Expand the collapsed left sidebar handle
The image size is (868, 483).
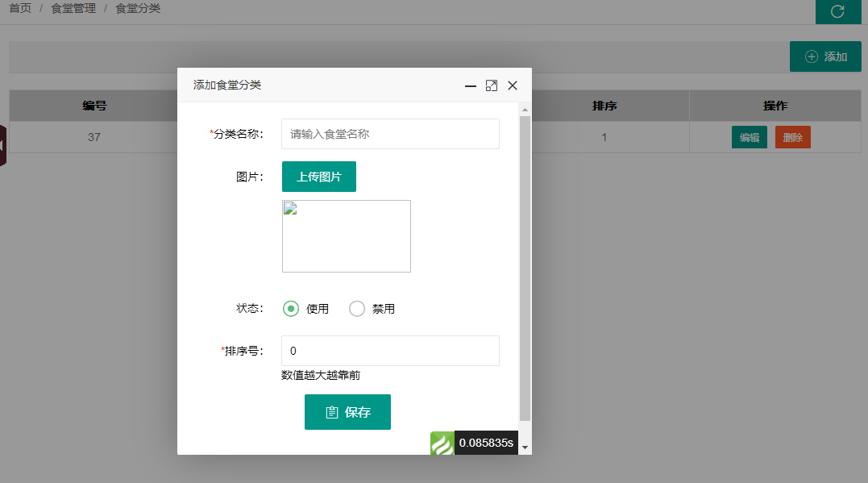3,145
